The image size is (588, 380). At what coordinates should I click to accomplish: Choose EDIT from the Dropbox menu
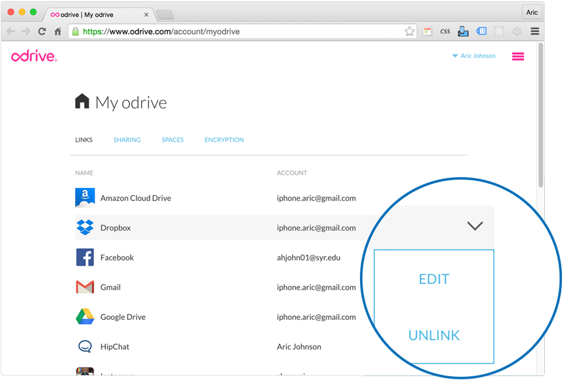tap(434, 279)
